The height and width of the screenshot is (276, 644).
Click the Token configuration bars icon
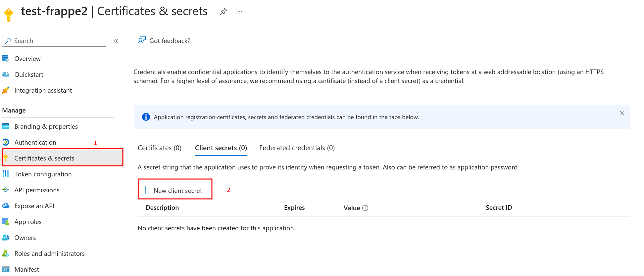[x=6, y=174]
